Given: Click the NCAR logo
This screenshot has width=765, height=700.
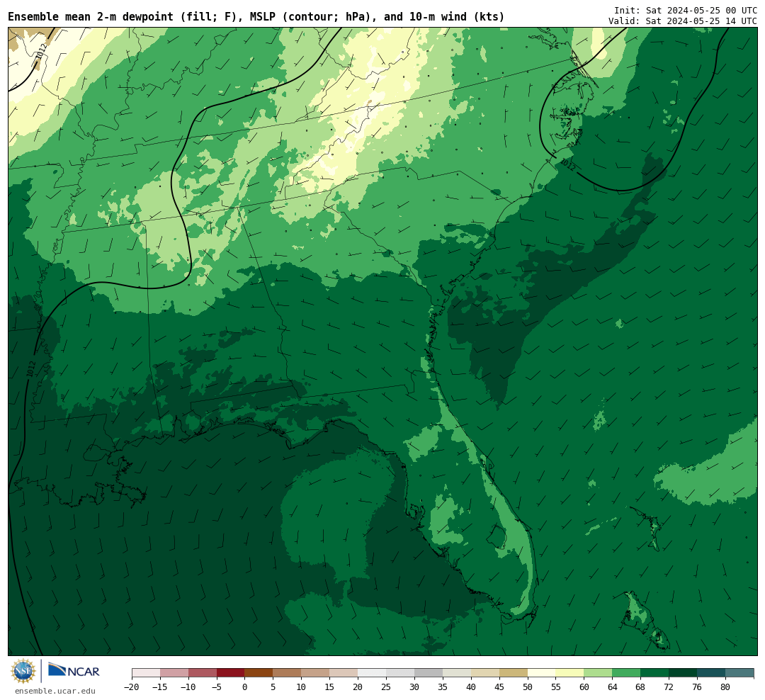Looking at the screenshot, I should (x=74, y=671).
